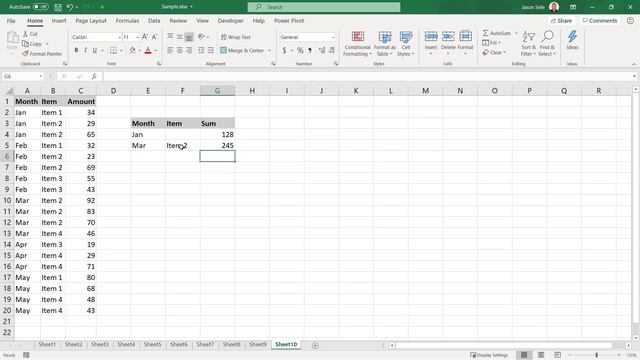Screen dimensions: 640x360
Task: Open the General number format dropdown
Action: [x=333, y=37]
